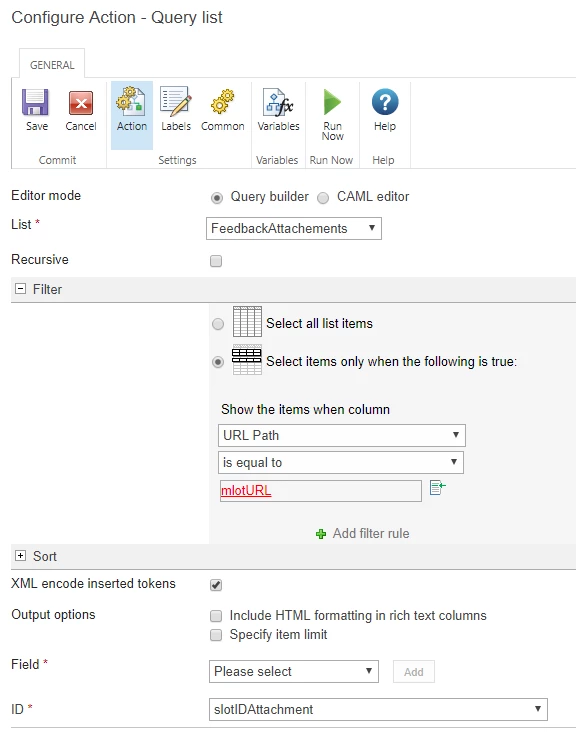Expand the Sort section
Image resolution: width=576 pixels, height=741 pixels.
point(20,556)
